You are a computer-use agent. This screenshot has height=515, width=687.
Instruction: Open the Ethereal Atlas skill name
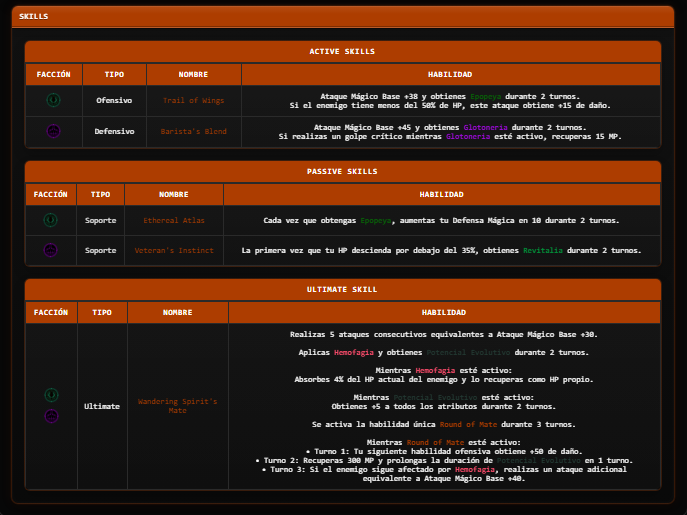[x=174, y=220]
